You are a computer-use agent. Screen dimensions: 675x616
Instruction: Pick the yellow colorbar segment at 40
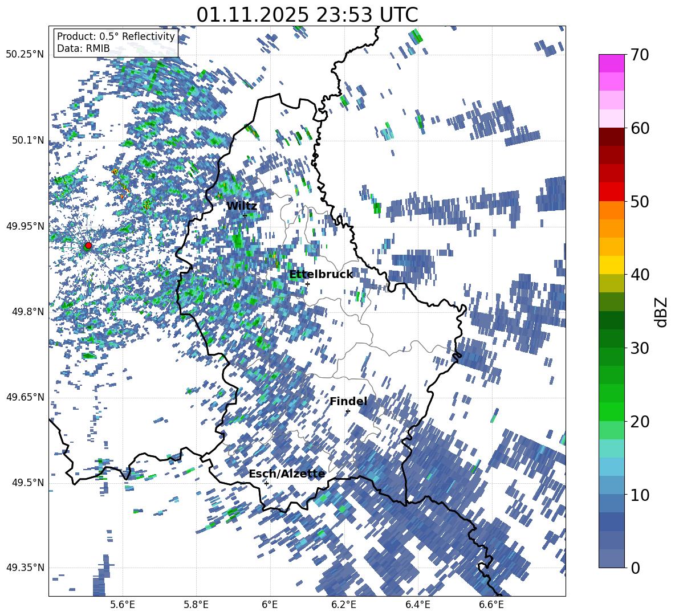tap(611, 266)
